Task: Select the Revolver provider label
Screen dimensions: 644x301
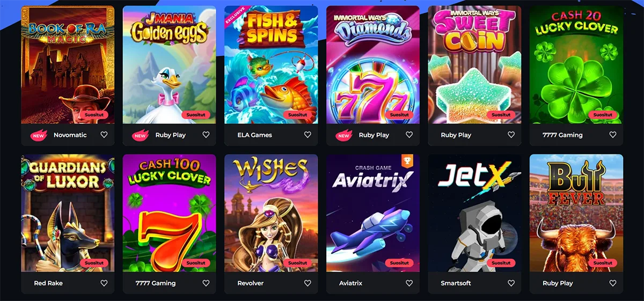Action: pyautogui.click(x=252, y=283)
